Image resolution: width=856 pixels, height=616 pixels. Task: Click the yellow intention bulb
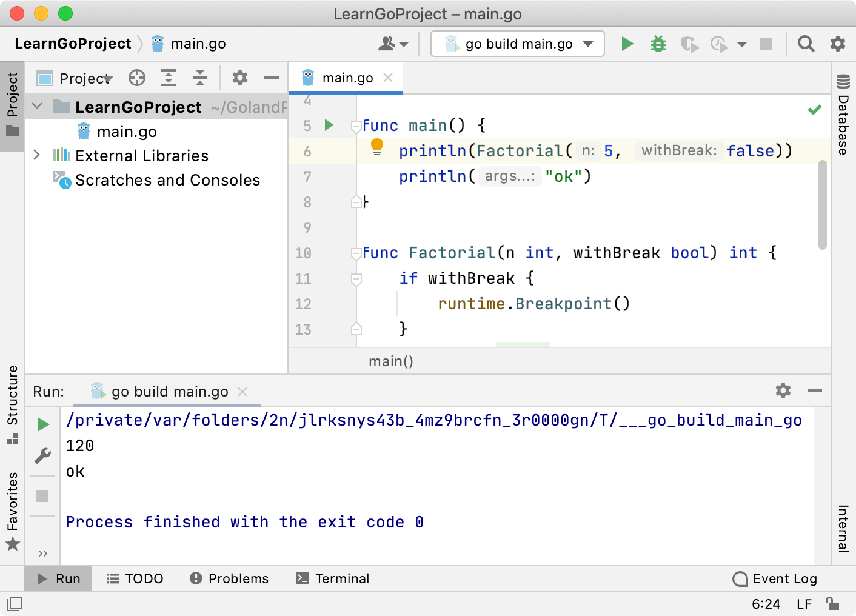[x=377, y=147]
